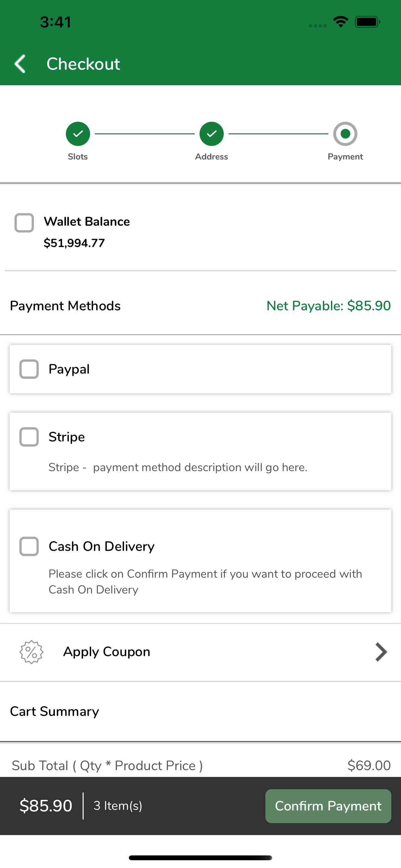Screen dimensions: 401x868
Task: Tap the $85.90 total in bottom bar
Action: coord(46,806)
